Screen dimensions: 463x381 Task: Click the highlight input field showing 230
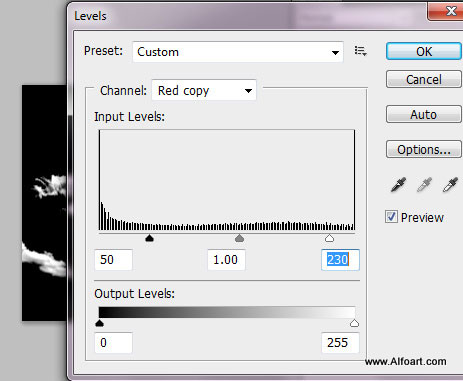340,260
